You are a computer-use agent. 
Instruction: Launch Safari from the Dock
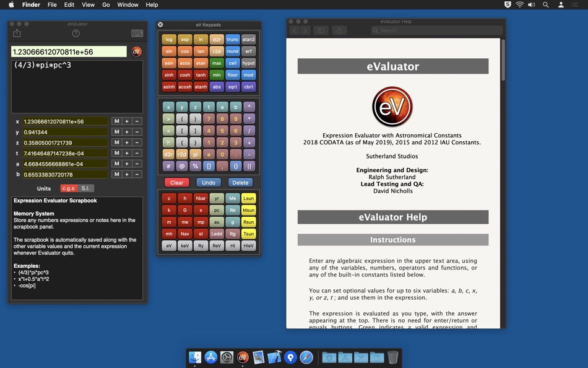[306, 357]
